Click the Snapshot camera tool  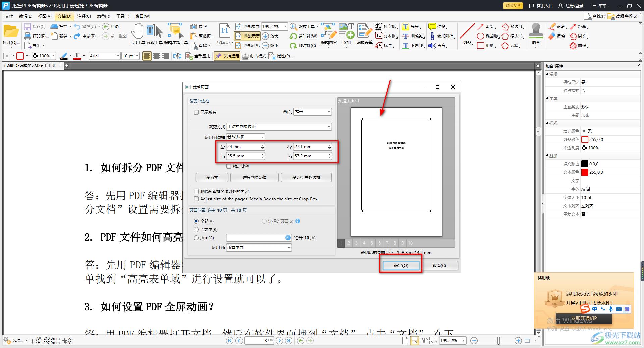click(199, 27)
